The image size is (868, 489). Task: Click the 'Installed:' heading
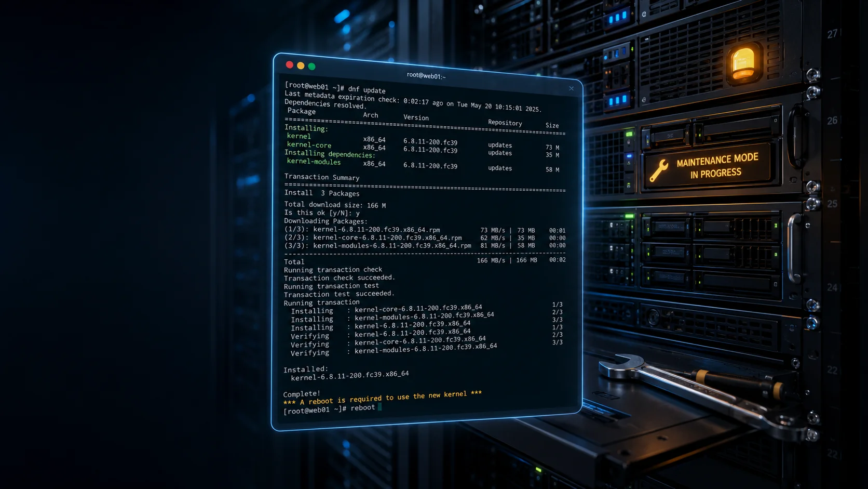point(306,369)
